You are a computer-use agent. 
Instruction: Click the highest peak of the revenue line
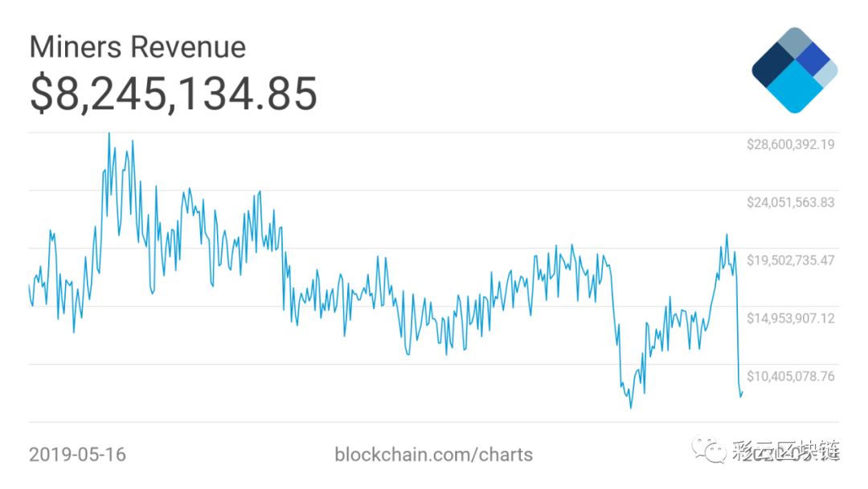(x=109, y=134)
